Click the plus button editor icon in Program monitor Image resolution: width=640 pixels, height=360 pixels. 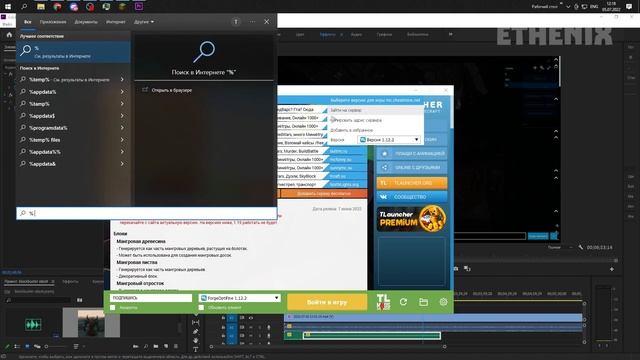click(611, 269)
